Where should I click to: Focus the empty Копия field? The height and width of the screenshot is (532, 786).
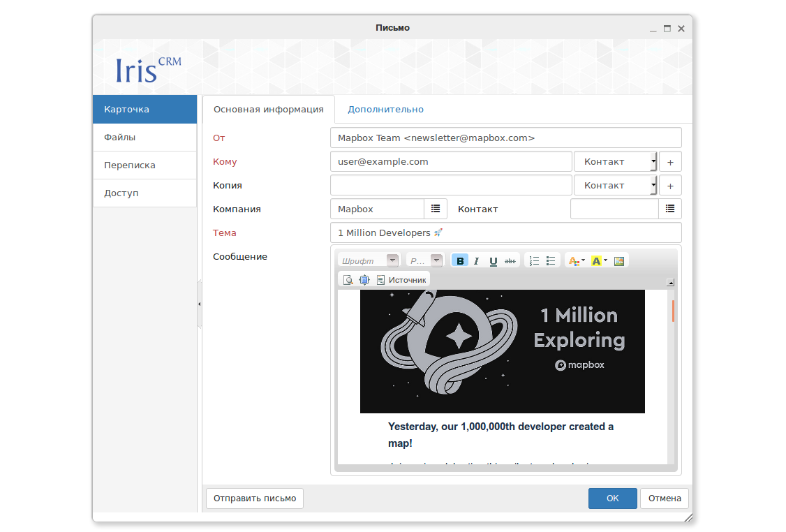pos(451,186)
